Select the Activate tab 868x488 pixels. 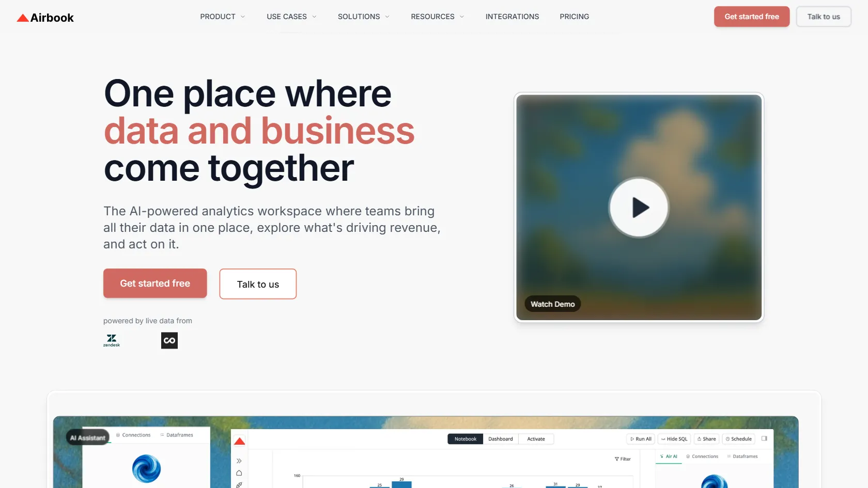[536, 439]
